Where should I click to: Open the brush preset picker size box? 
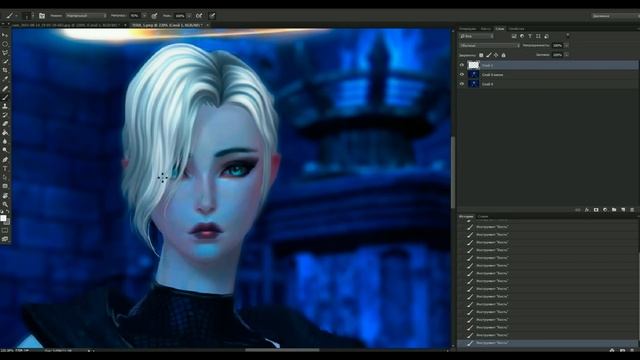[28, 16]
